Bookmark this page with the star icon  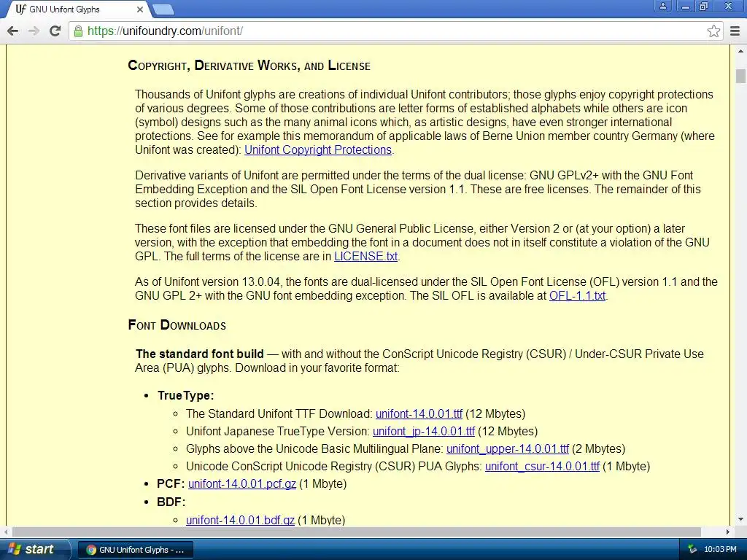(713, 31)
